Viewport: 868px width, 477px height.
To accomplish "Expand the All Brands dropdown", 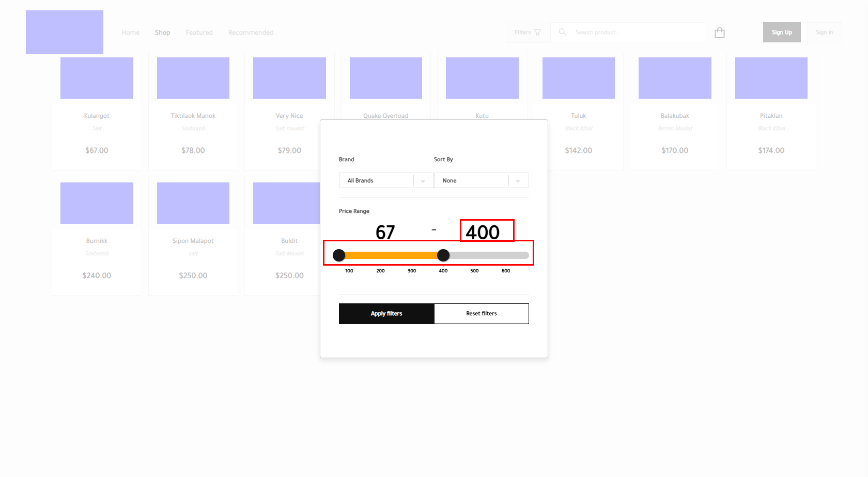I will [x=380, y=180].
